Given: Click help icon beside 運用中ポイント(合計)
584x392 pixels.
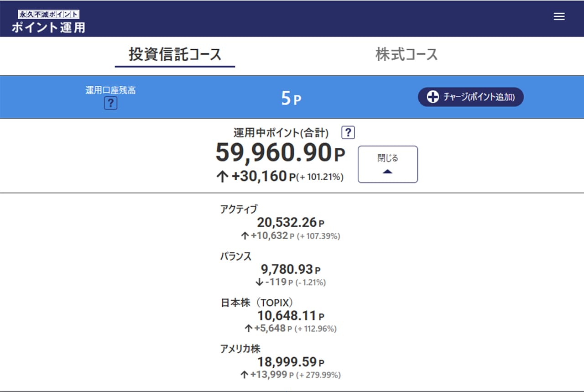Looking at the screenshot, I should (x=348, y=133).
